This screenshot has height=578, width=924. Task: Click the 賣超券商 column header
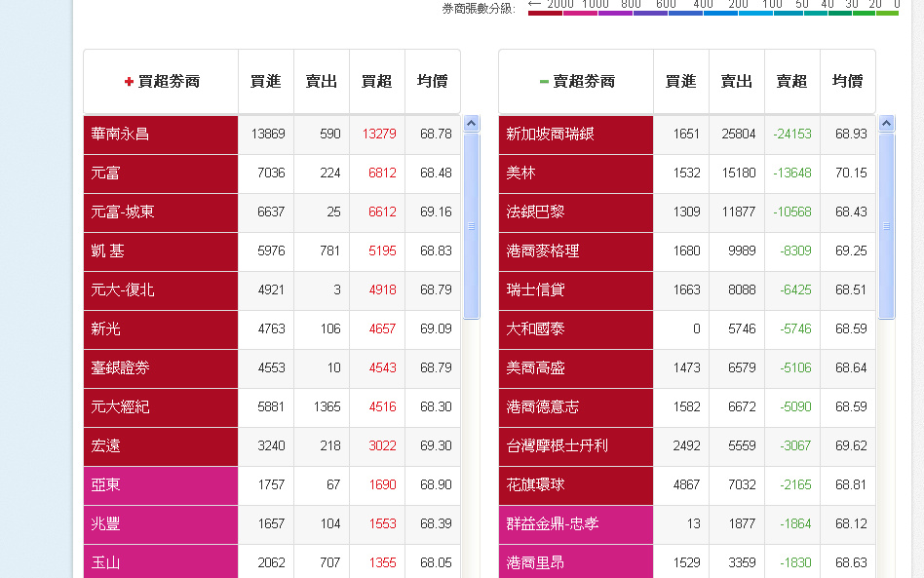tap(576, 81)
